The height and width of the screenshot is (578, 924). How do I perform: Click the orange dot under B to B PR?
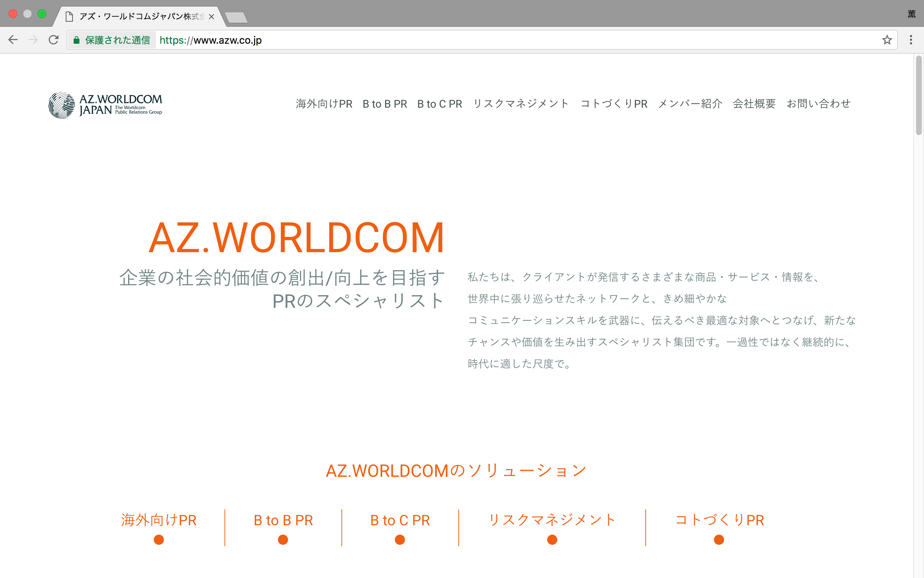tap(283, 540)
